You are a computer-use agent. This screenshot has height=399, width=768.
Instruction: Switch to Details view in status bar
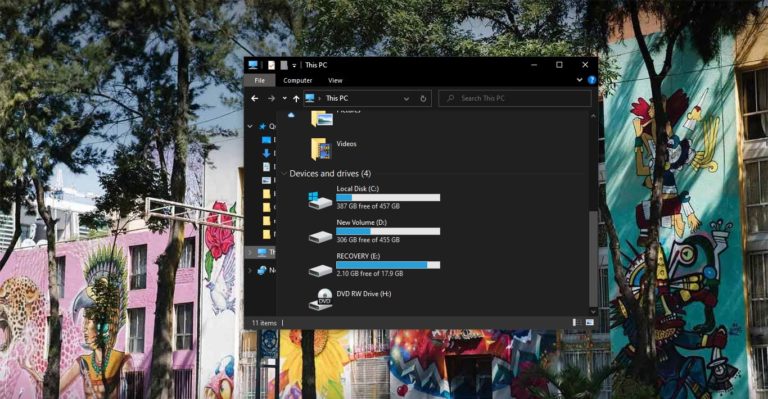[x=577, y=323]
